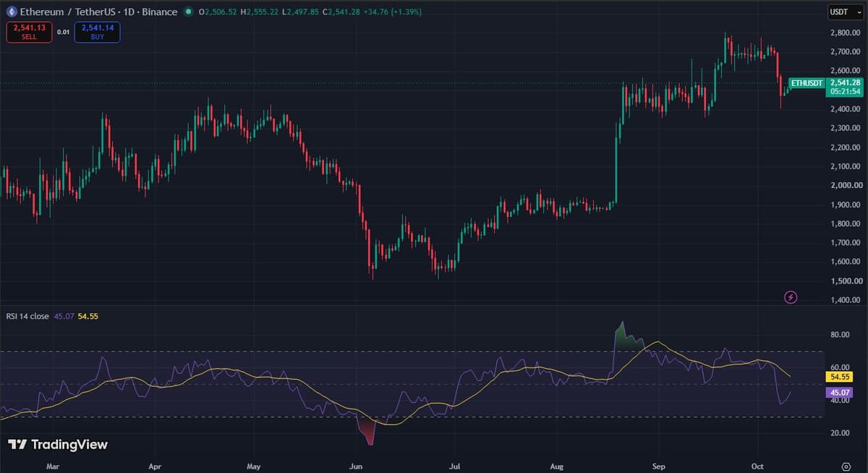
Task: Click the 0.01 spread value
Action: [x=63, y=32]
